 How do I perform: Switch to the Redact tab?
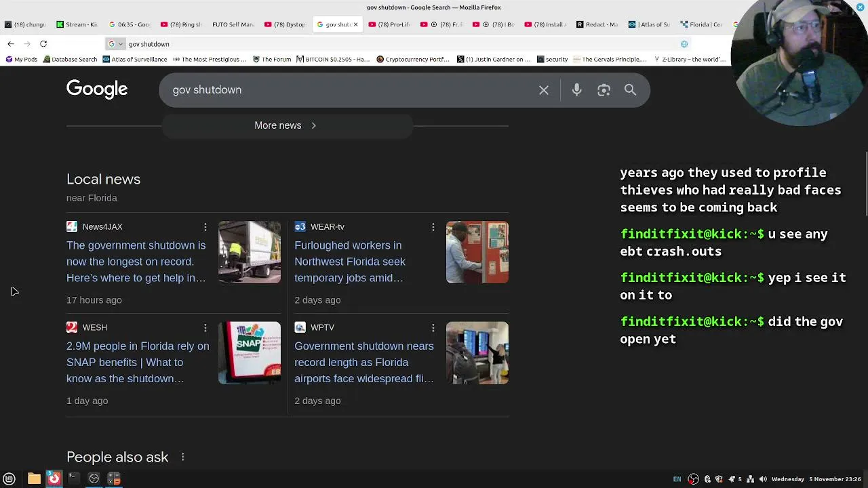pos(597,24)
